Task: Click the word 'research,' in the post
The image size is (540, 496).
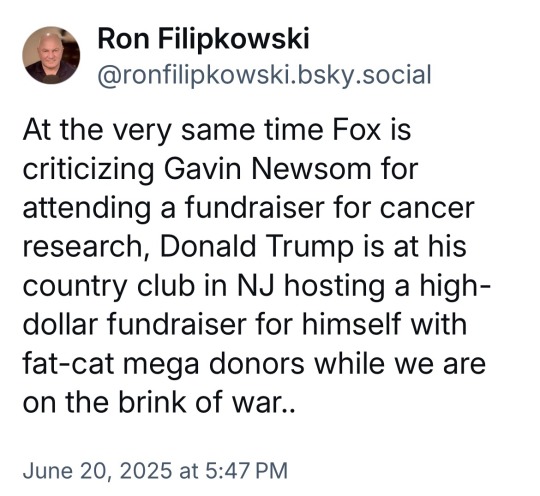Action: click(x=87, y=247)
